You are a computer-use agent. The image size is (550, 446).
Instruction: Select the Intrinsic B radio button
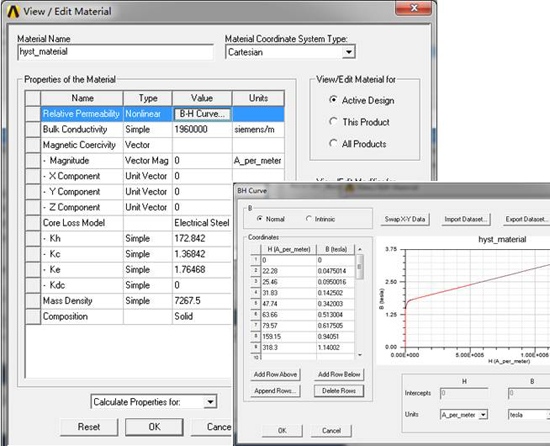[309, 218]
